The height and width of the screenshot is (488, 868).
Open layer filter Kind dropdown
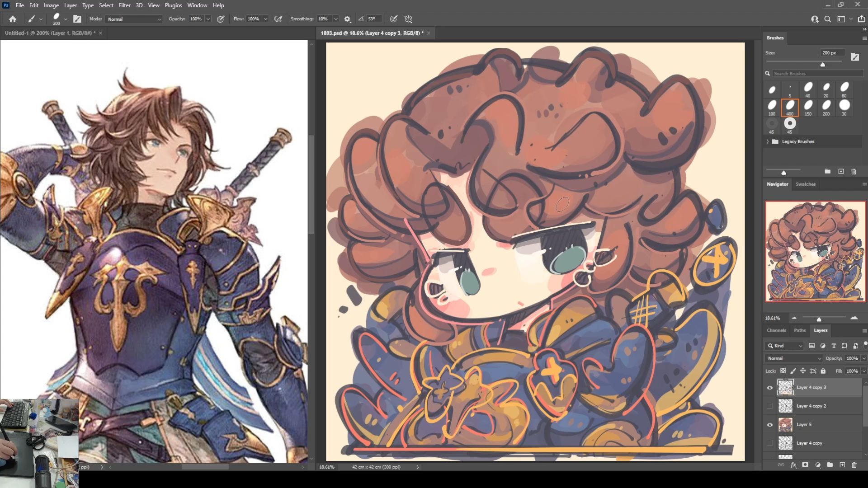tap(785, 346)
